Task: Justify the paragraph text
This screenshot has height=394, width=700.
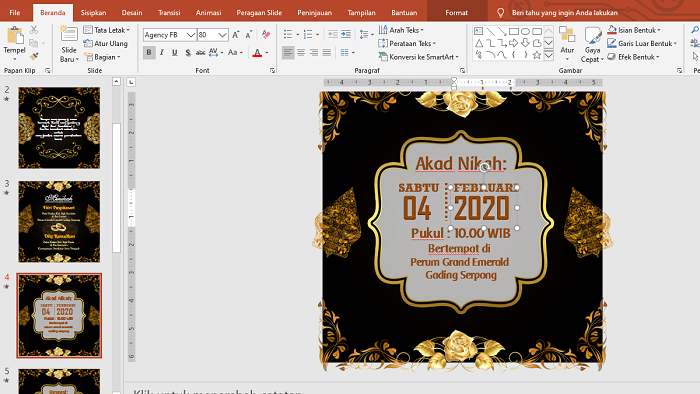Action: 327,53
